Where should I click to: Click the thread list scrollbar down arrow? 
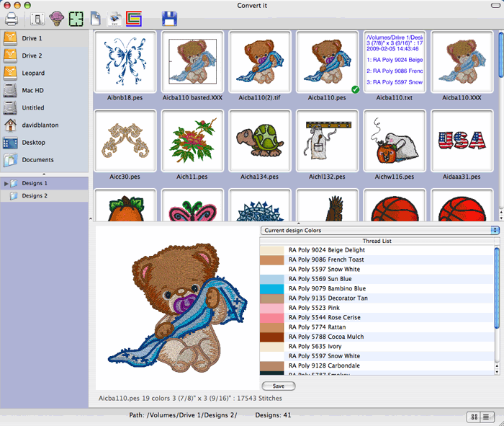tap(497, 372)
